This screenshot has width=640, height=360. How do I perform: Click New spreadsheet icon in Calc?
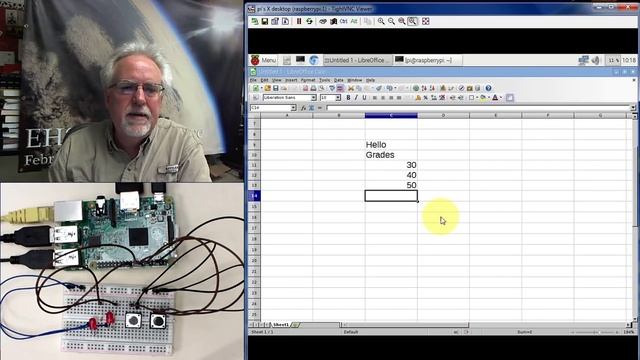pos(256,88)
